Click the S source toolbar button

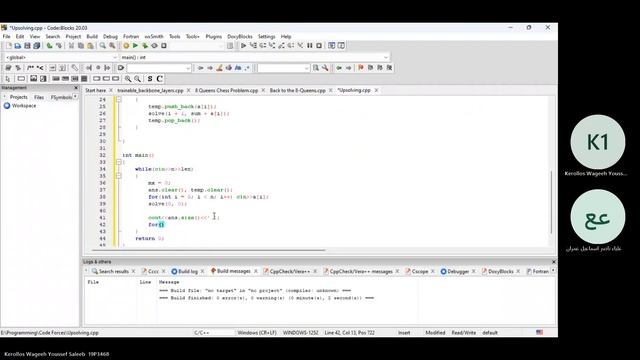pos(150,79)
